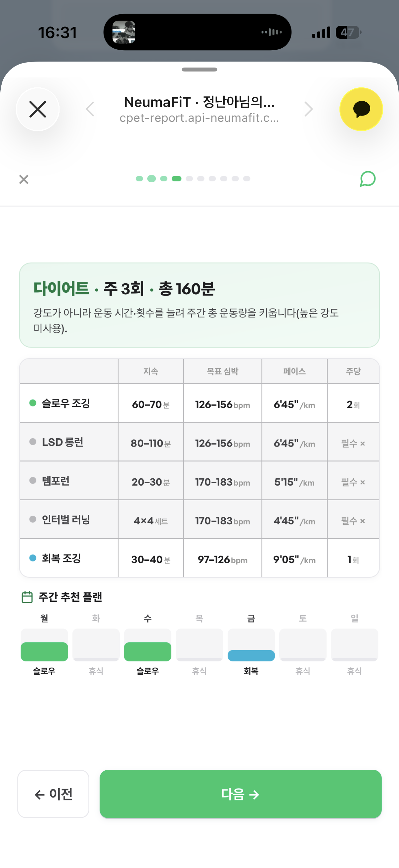This screenshot has height=868, width=399.
Task: Tap the calendar icon beside 주간 추천 플랜
Action: click(x=27, y=597)
